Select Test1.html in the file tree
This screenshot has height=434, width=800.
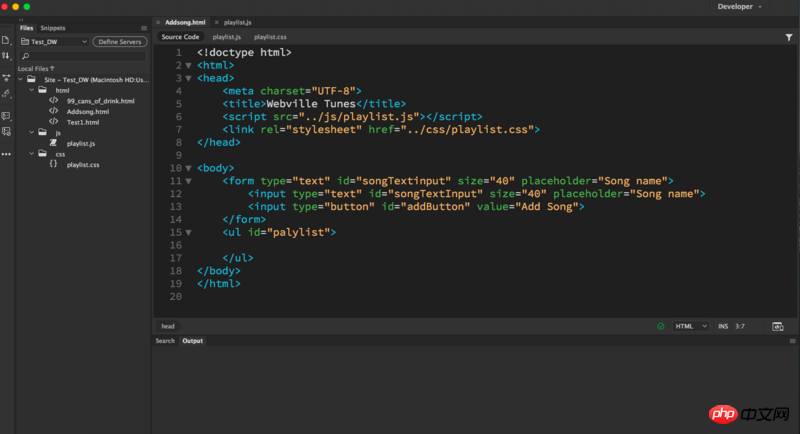click(83, 122)
